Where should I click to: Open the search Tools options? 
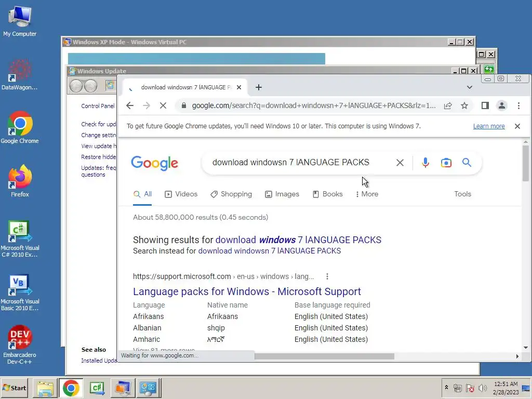462,194
